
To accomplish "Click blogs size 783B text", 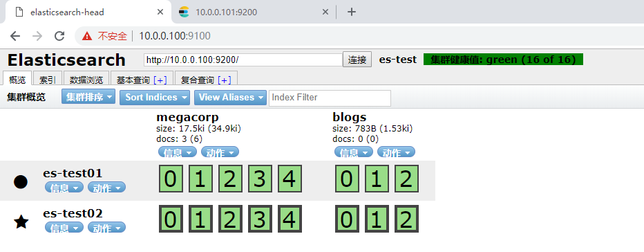I will click(x=372, y=129).
